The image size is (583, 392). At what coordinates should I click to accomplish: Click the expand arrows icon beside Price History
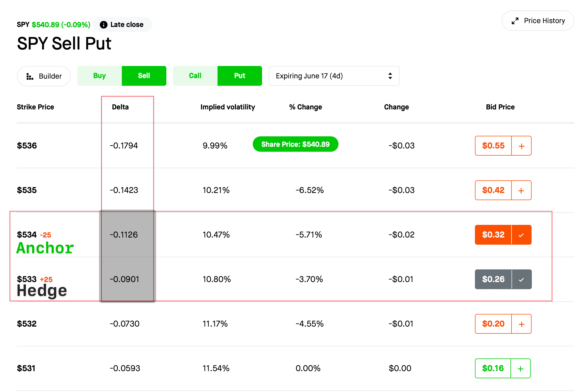515,21
